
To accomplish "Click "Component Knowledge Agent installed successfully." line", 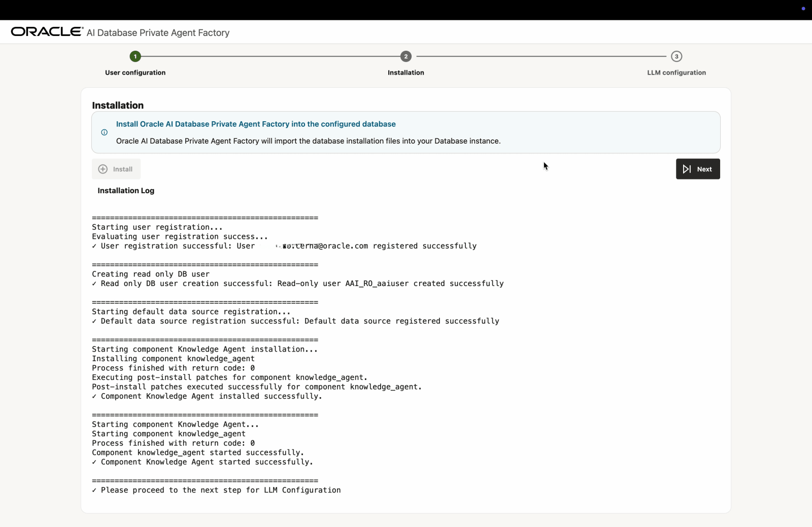I will (x=207, y=396).
